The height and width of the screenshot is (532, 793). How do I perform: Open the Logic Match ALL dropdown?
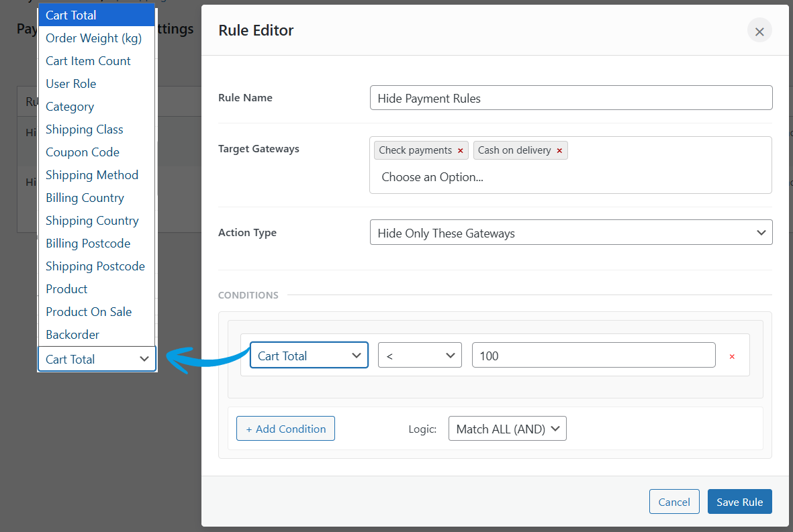tap(507, 429)
